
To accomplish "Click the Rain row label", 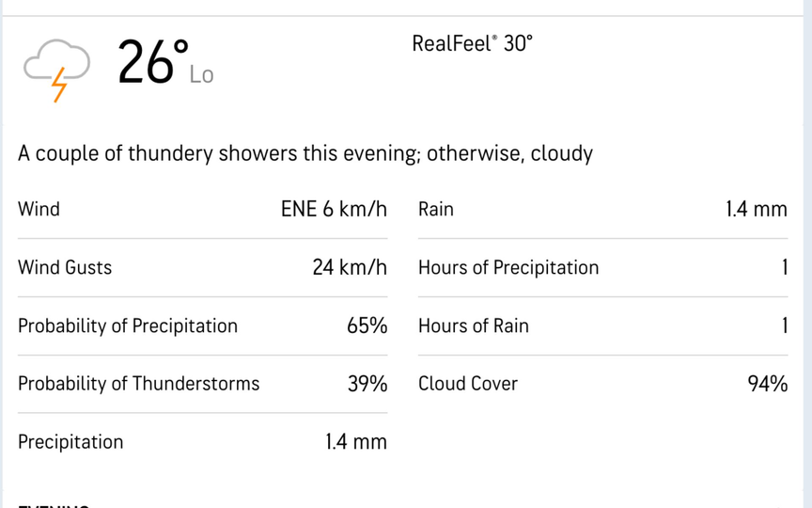I will click(436, 209).
